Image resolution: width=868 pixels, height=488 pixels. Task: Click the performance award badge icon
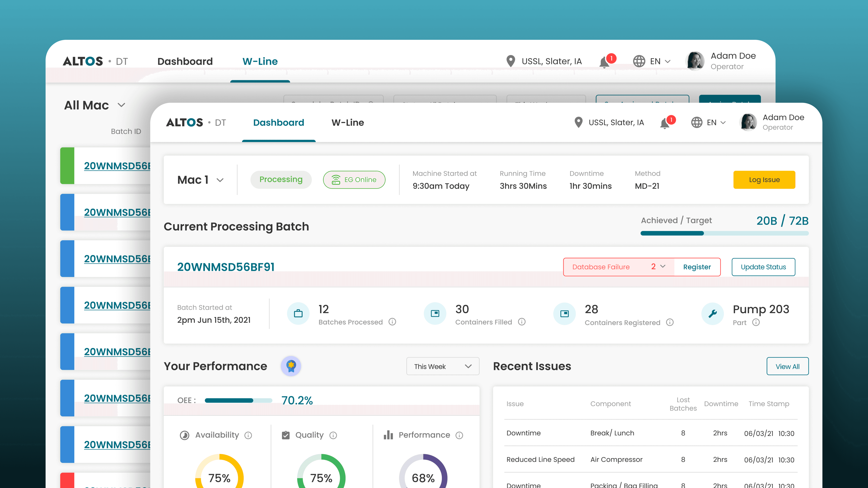point(291,366)
